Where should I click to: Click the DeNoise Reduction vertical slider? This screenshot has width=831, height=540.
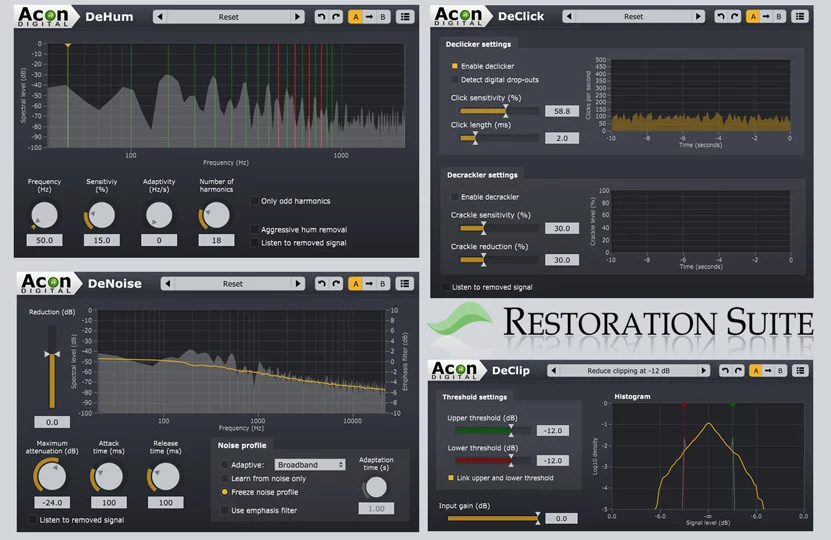tap(52, 367)
